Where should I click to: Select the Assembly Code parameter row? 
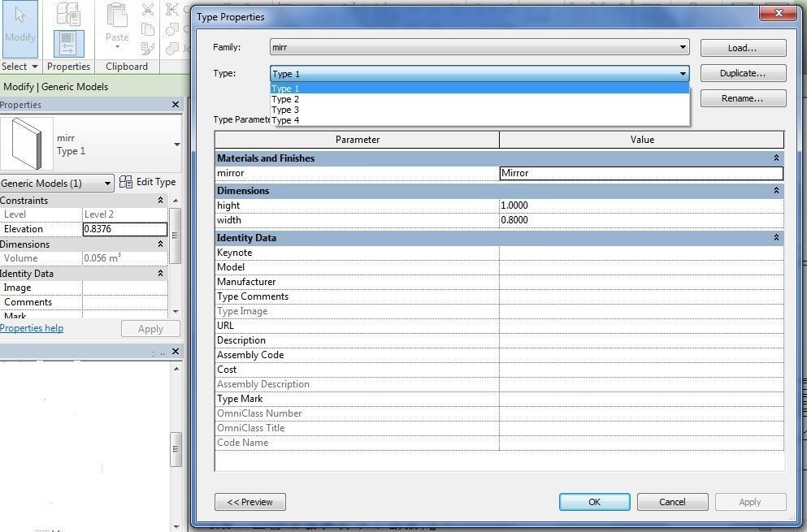click(x=499, y=355)
